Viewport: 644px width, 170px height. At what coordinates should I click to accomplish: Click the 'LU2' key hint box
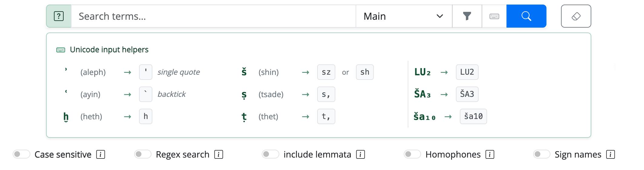(x=467, y=72)
